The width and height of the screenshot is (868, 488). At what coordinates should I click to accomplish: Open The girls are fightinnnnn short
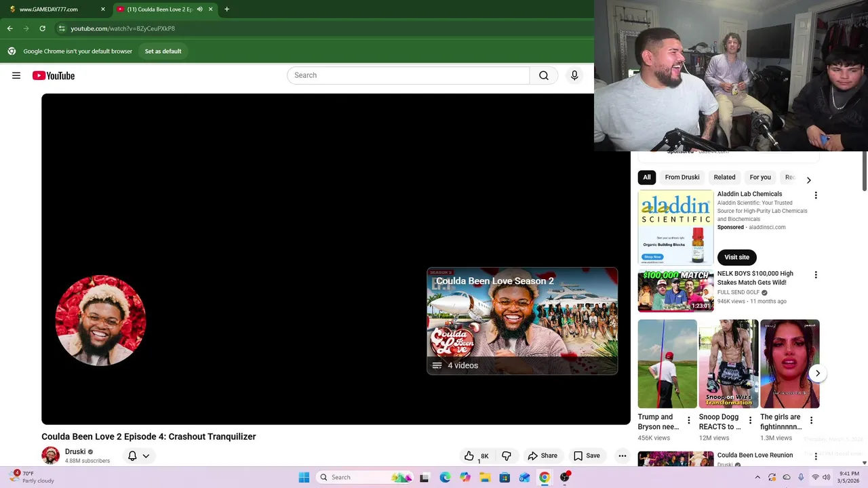(789, 364)
